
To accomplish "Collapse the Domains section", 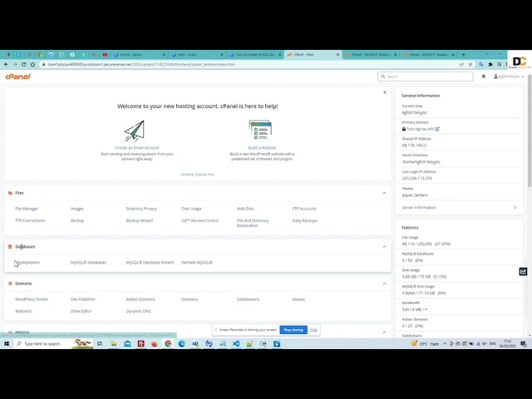I will point(384,283).
